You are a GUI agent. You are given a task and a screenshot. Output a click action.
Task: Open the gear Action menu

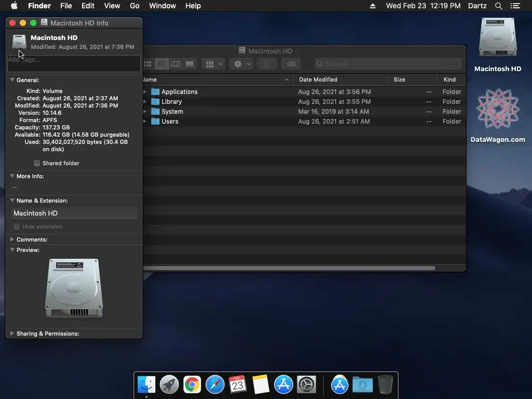pos(242,64)
